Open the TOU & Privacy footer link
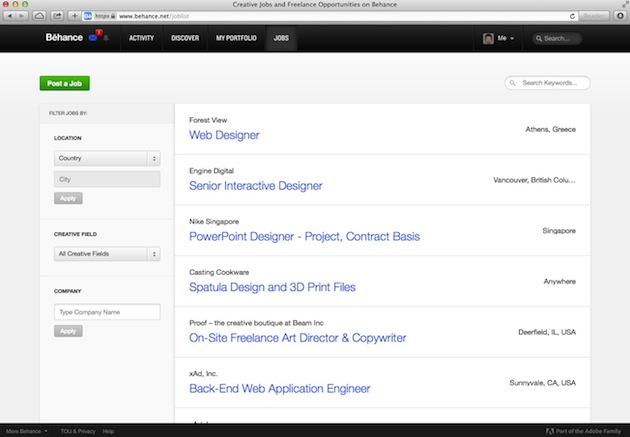The height and width of the screenshot is (437, 630). (78, 431)
